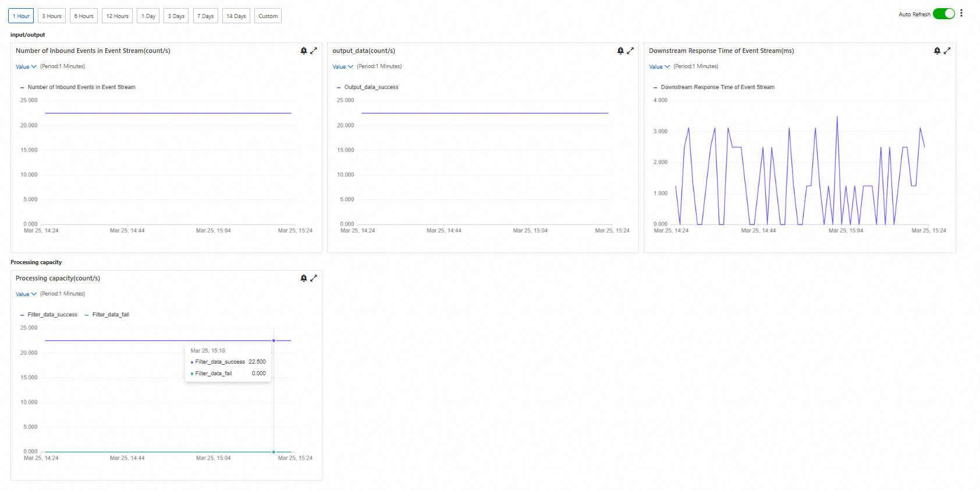Image resolution: width=980 pixels, height=491 pixels.
Task: Expand the Inbound Events chart to fullscreen
Action: pos(314,51)
